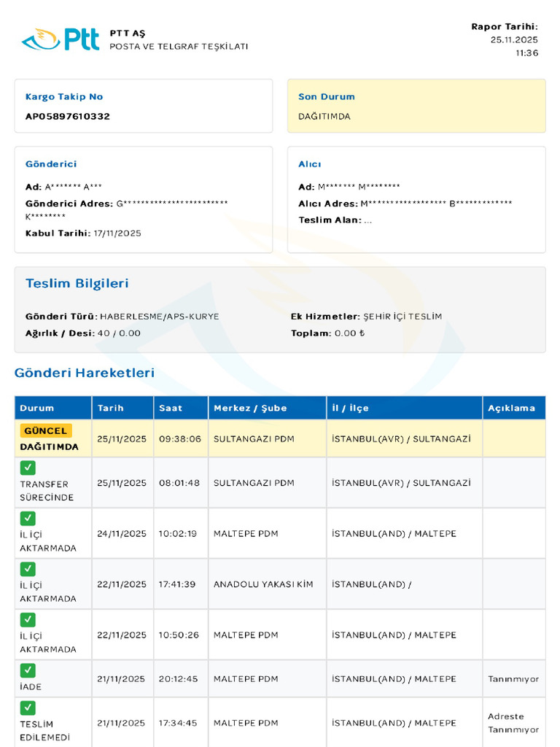560x747 pixels.
Task: Click the time 09:38:06 in the table
Action: coord(180,438)
